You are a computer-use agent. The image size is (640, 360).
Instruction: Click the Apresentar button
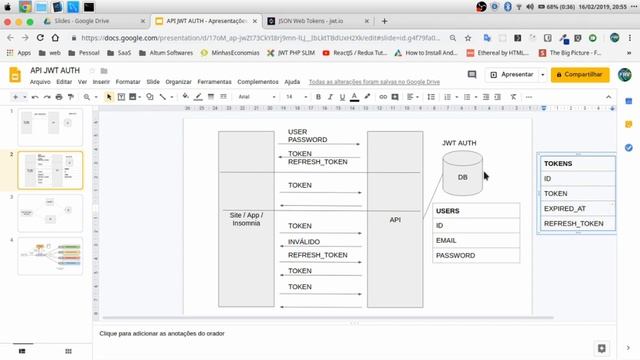tap(512, 75)
